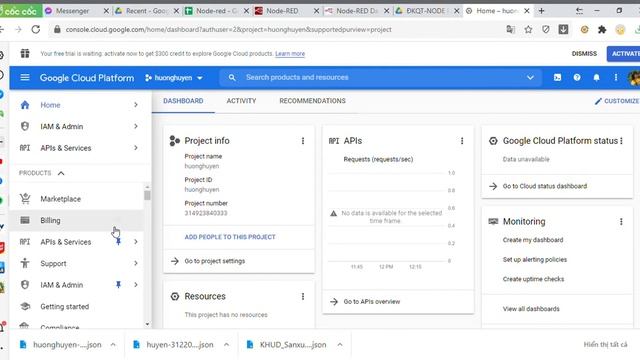Open KHUD_Sanxu json download options arrow

(x=340, y=345)
